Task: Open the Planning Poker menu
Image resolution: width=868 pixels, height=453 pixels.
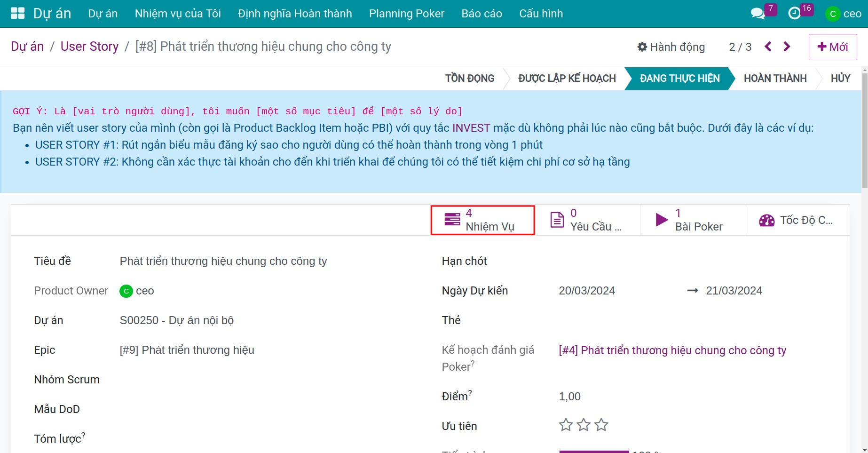Action: point(407,14)
